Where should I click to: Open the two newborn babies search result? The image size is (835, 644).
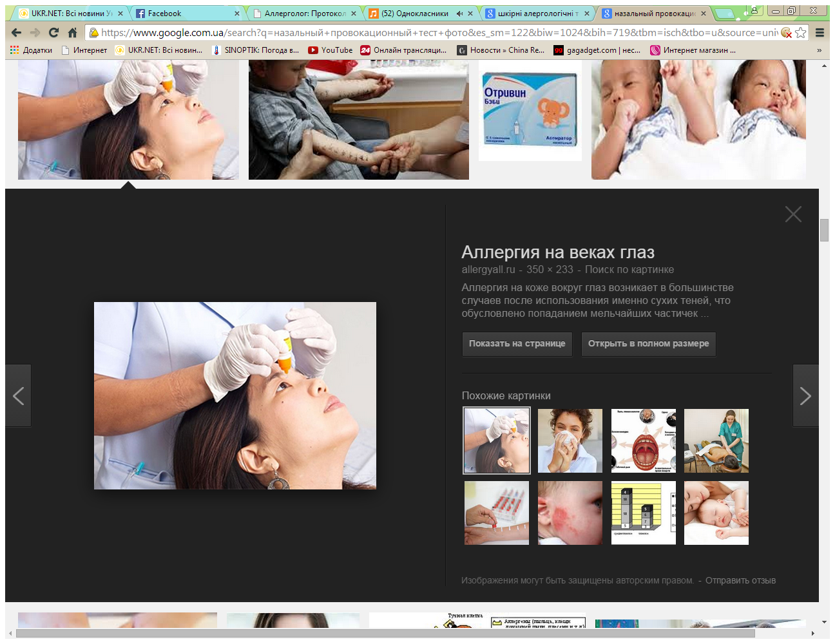698,120
